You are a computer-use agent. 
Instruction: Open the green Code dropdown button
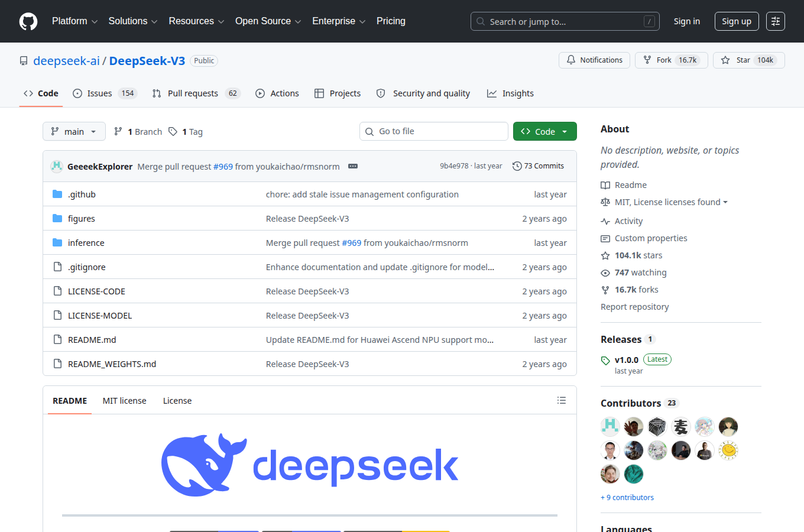coord(544,131)
